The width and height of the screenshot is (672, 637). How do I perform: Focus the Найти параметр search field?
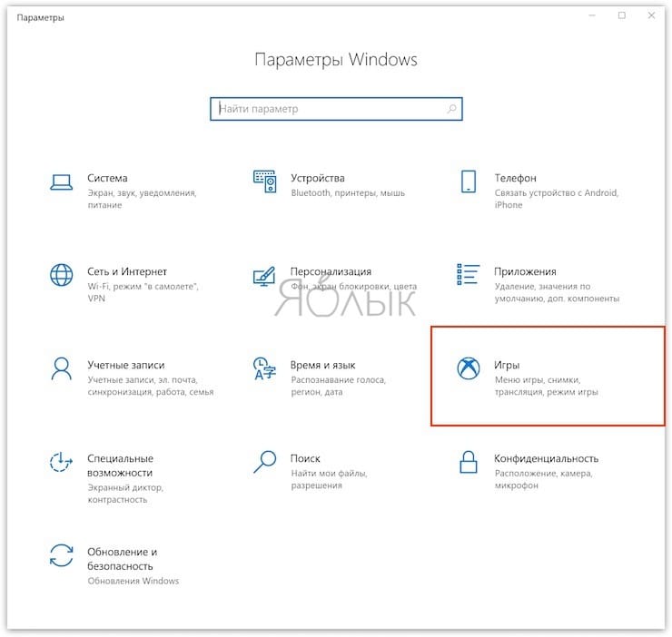tap(336, 109)
